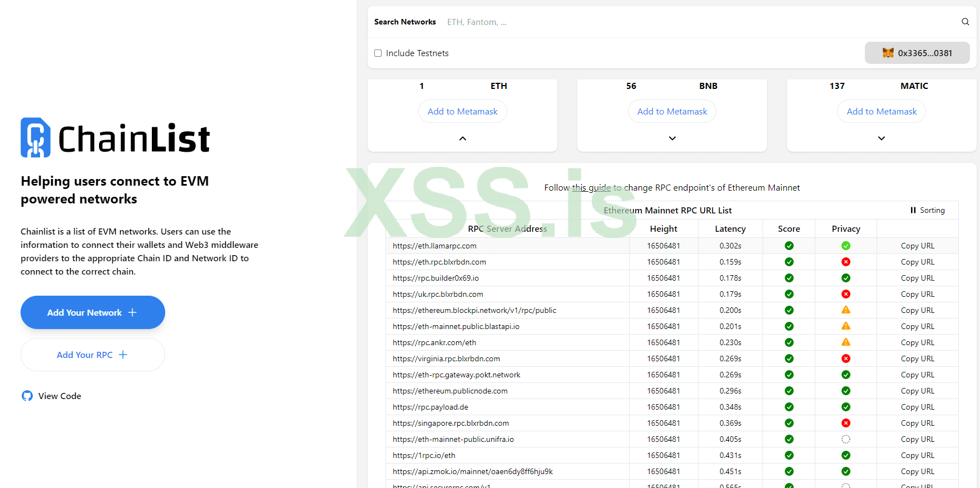This screenshot has height=488, width=980.
Task: Click red privacy icon for eth.rpc.blxrbdn.com
Action: pos(845,262)
